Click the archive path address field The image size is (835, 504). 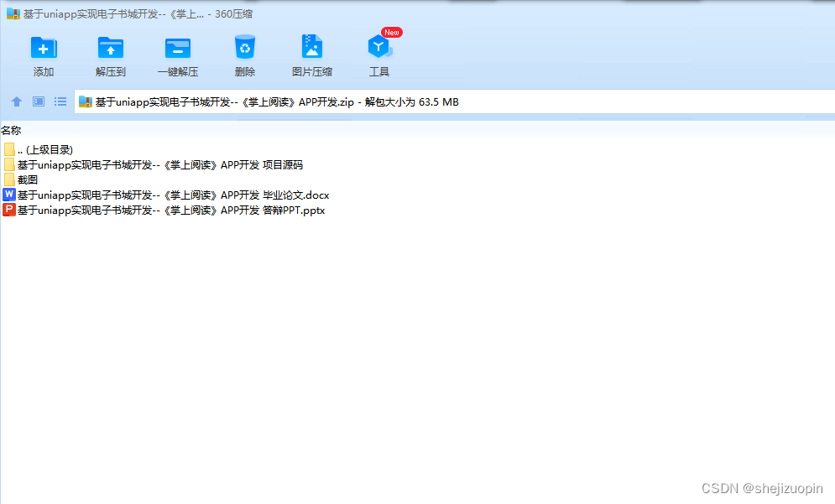pyautogui.click(x=454, y=101)
